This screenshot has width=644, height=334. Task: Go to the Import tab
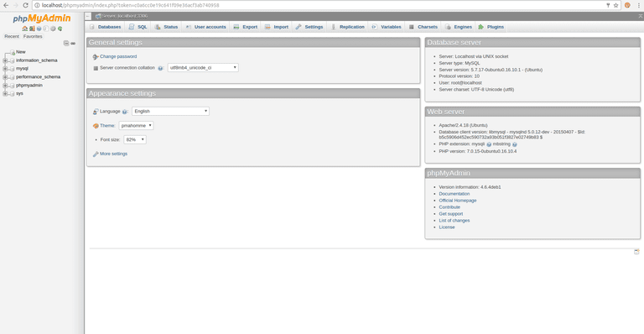(277, 27)
